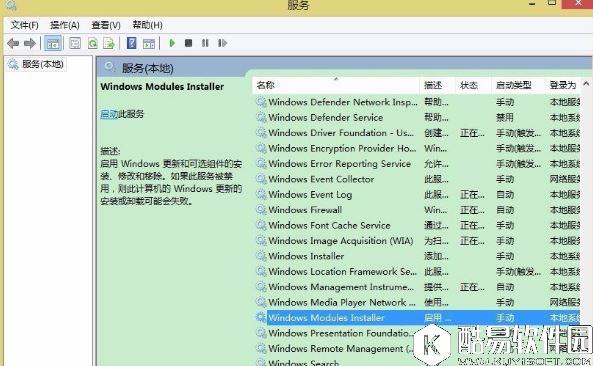The image size is (593, 366).
Task: Click gear icon beside Windows Font Cache Service
Action: (x=261, y=225)
